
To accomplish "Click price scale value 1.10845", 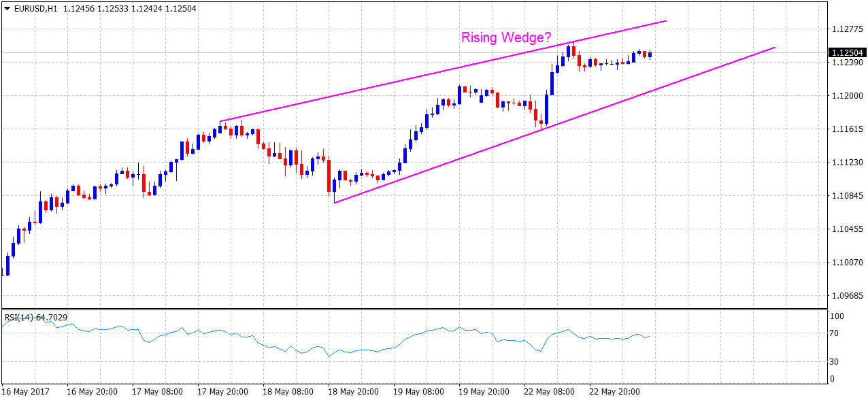I will (846, 196).
